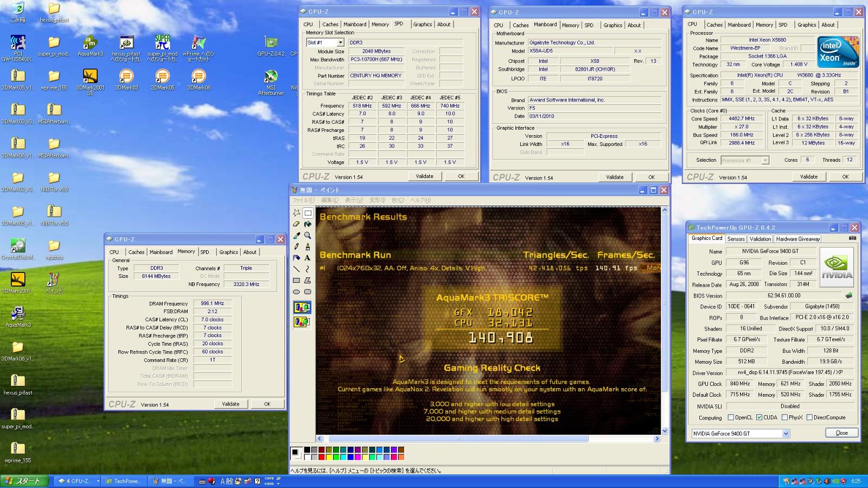
Task: Click the Triple channels value in Memory window
Action: pyautogui.click(x=246, y=268)
